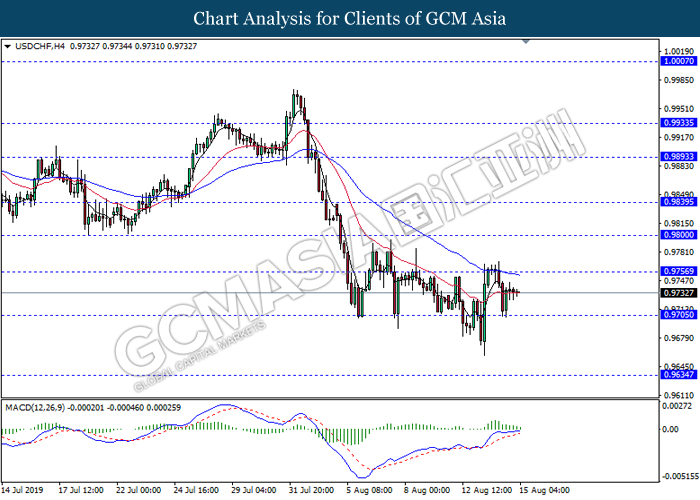The image size is (700, 500).
Task: Select the 0.98395 price level label
Action: pyautogui.click(x=679, y=202)
